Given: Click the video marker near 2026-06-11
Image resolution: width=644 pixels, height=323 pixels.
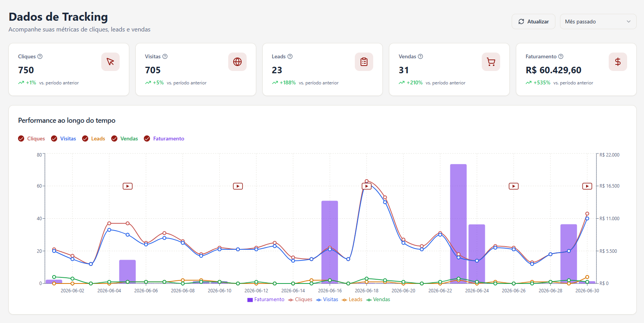Looking at the screenshot, I should [238, 186].
